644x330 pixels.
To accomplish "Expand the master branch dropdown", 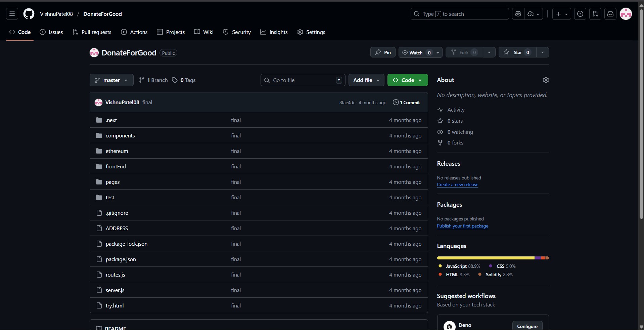I will (x=111, y=80).
